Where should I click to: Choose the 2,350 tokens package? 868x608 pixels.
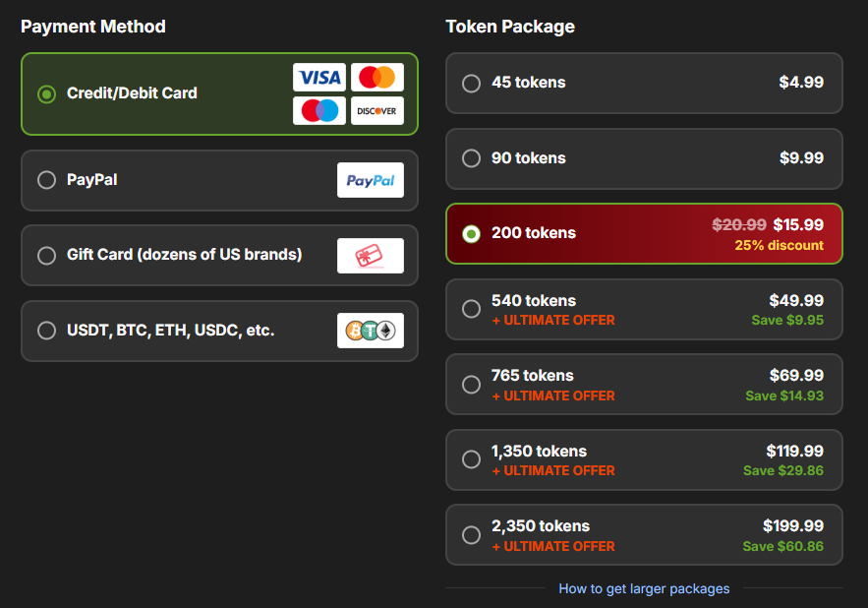pos(471,535)
